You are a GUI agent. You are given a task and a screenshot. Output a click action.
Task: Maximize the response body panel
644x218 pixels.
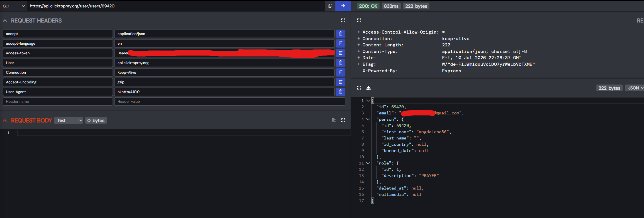(359, 88)
